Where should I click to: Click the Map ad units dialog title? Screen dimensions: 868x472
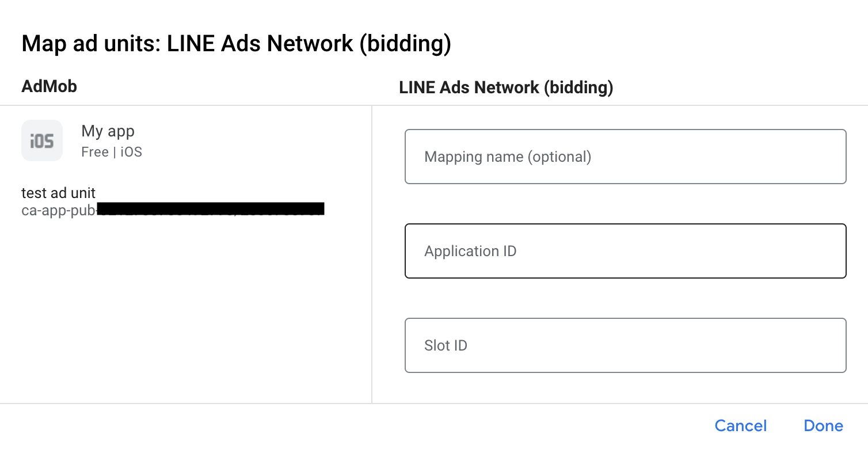[x=236, y=44]
